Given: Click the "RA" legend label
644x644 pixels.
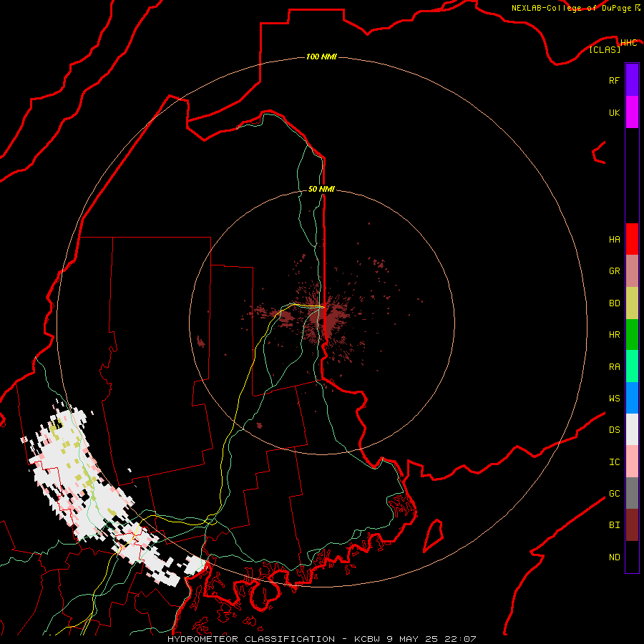Looking at the screenshot, I should coord(614,367).
